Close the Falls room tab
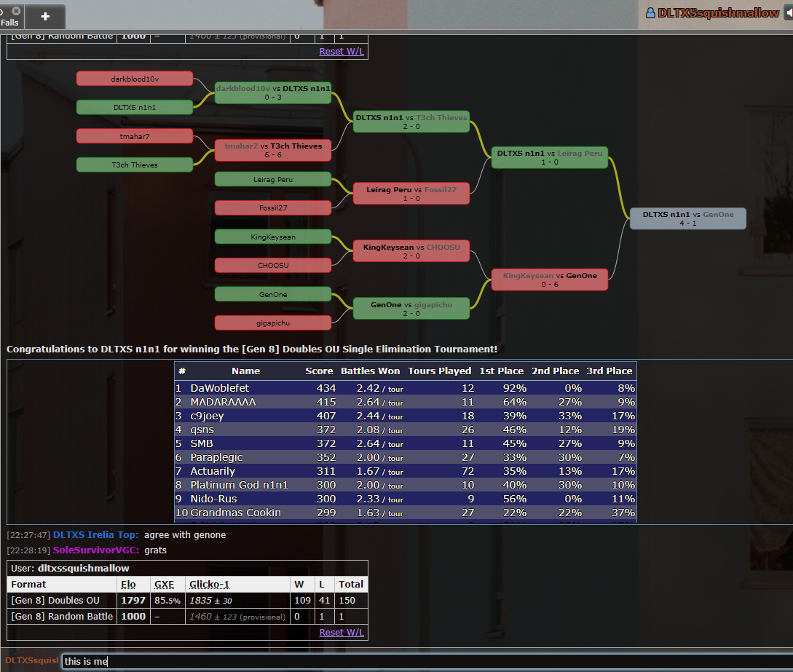 tap(16, 11)
